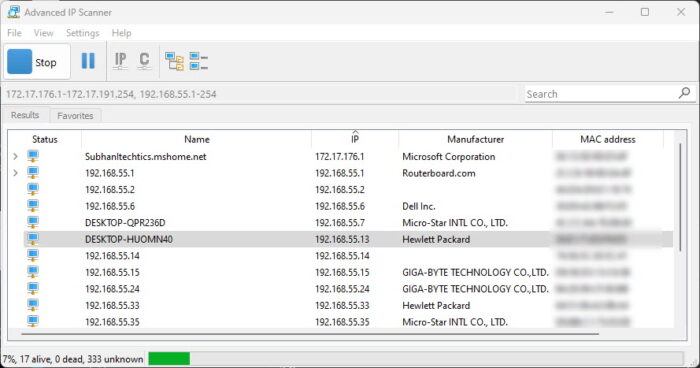Click the computer icon for 192.168.55.24

coord(33,288)
